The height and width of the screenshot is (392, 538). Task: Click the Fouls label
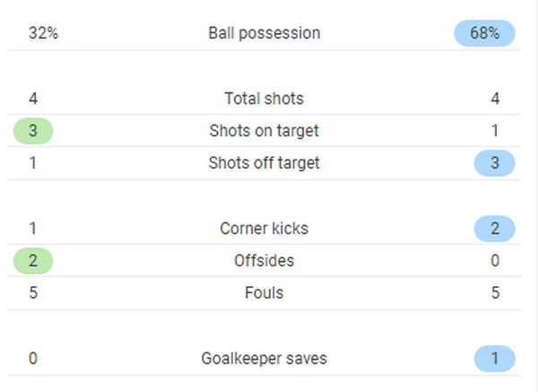tap(265, 293)
